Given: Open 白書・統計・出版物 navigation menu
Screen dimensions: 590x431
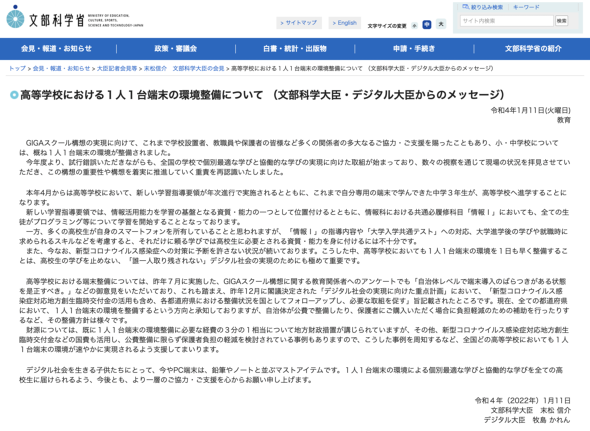Looking at the screenshot, I should [295, 49].
